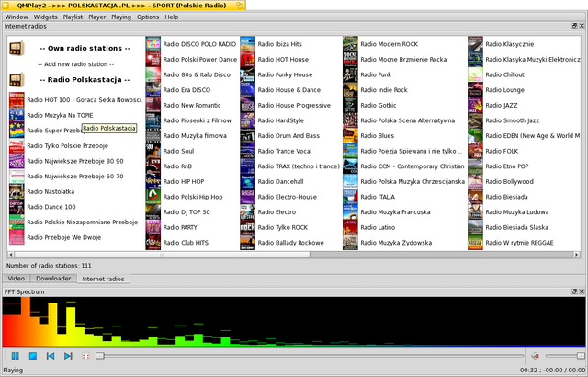Select Radio Trance Vocal station
588x377 pixels.
285,151
